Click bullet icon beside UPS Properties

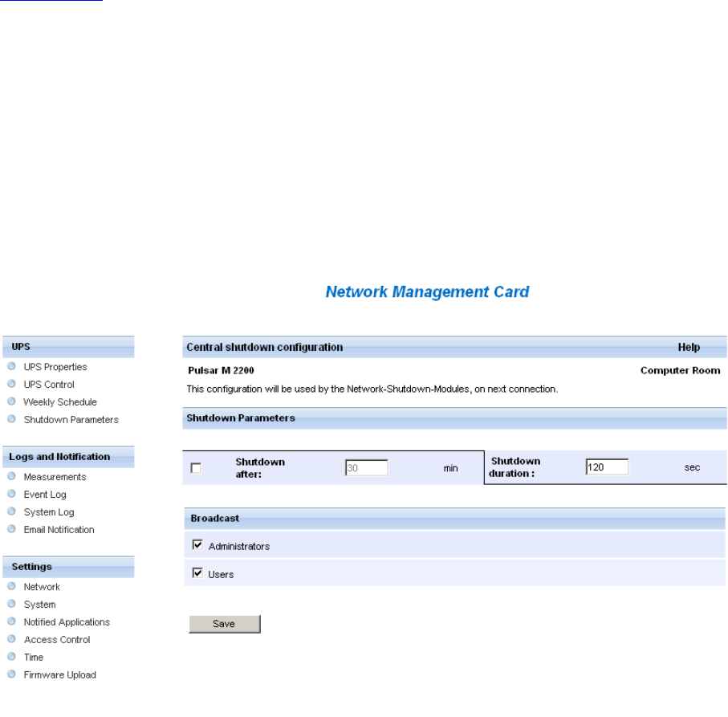(11, 366)
